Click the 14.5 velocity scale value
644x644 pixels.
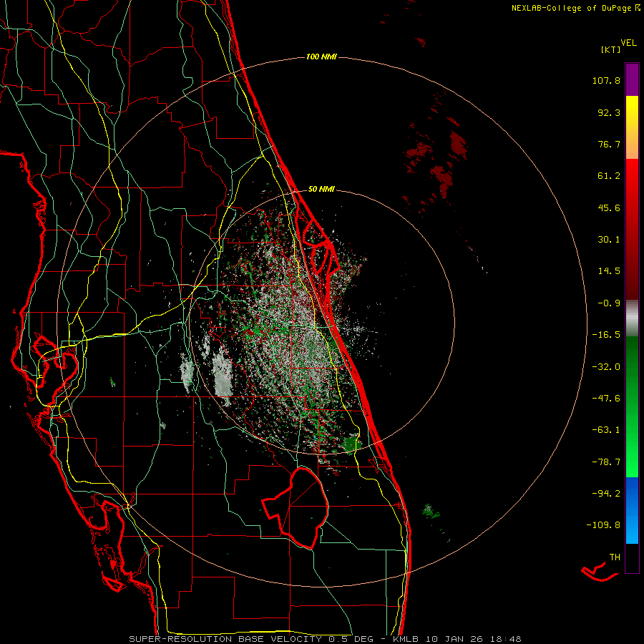(609, 271)
